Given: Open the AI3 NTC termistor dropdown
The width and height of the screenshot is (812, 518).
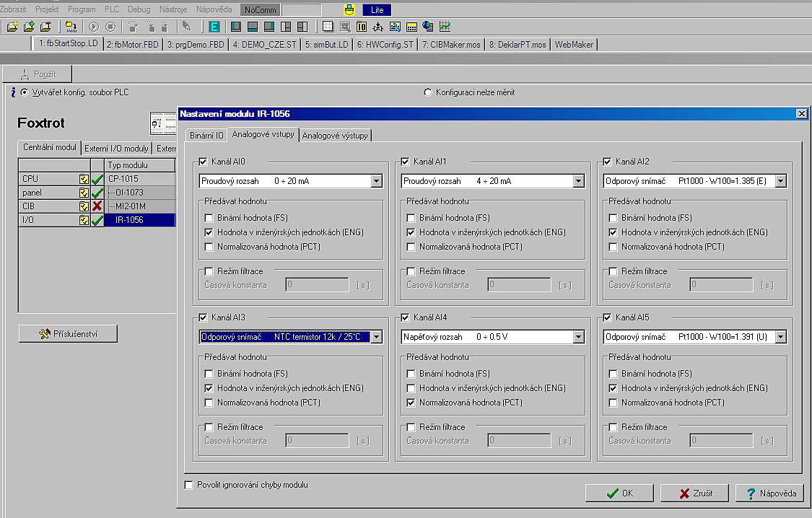Looking at the screenshot, I should click(x=376, y=337).
